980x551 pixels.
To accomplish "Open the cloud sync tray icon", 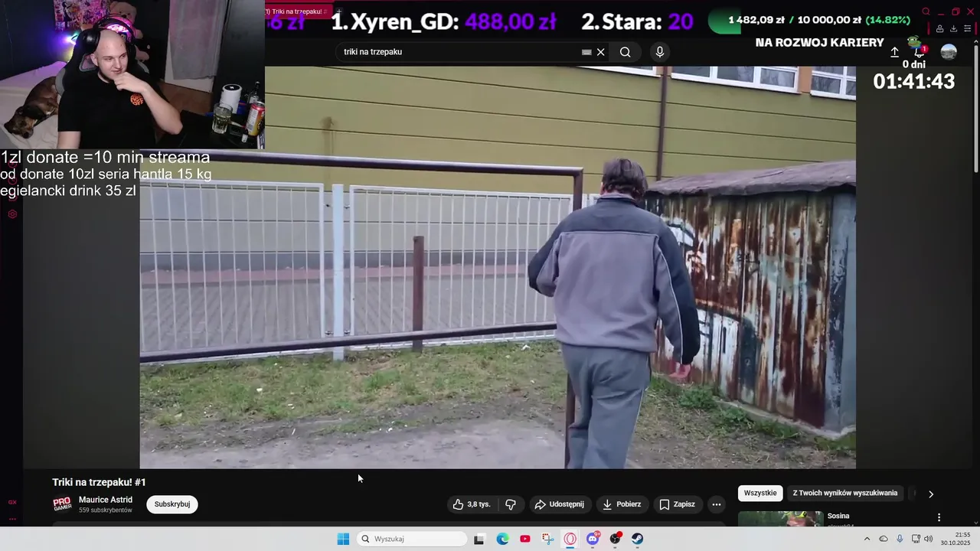I will pos(884,539).
